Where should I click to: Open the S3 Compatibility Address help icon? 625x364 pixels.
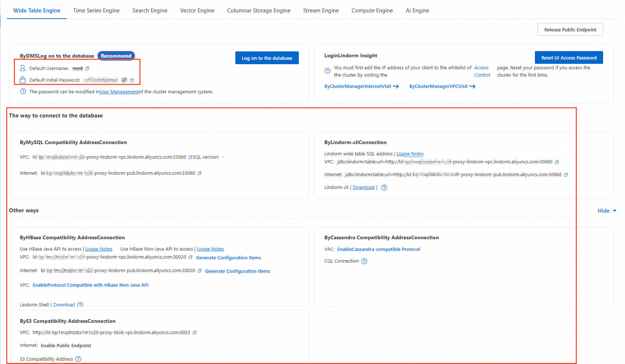(78, 359)
